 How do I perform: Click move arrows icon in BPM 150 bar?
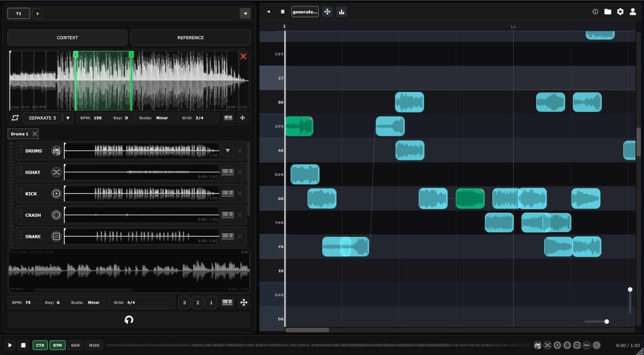(x=243, y=118)
